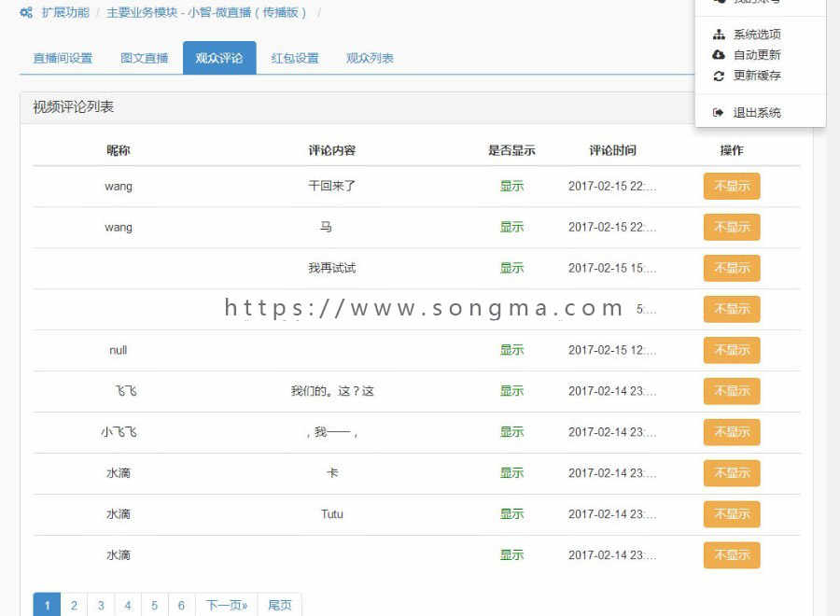840x616 pixels.
Task: Click 不显示 for comment 我再试试
Action: tap(732, 268)
